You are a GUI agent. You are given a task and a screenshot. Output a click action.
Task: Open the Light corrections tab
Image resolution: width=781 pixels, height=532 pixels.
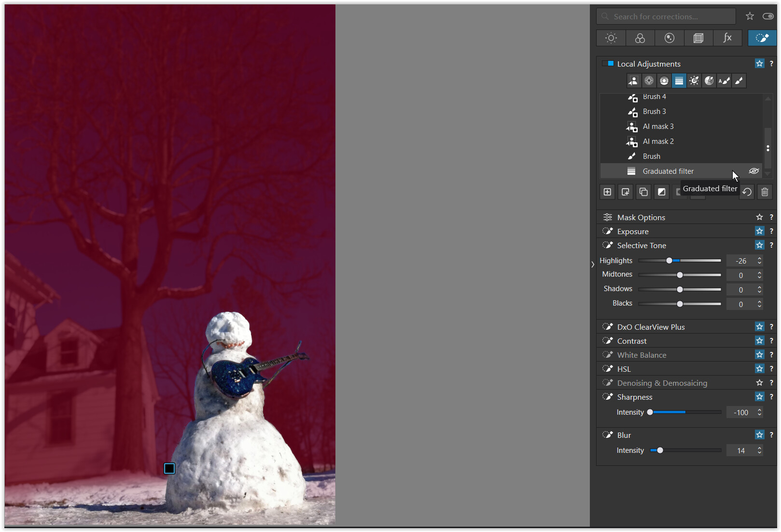(x=611, y=38)
